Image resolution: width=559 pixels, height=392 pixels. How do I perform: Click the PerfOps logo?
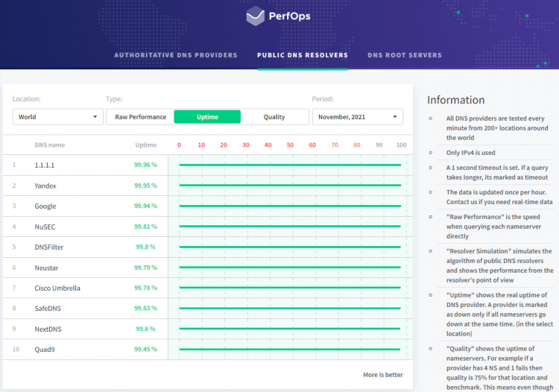279,16
